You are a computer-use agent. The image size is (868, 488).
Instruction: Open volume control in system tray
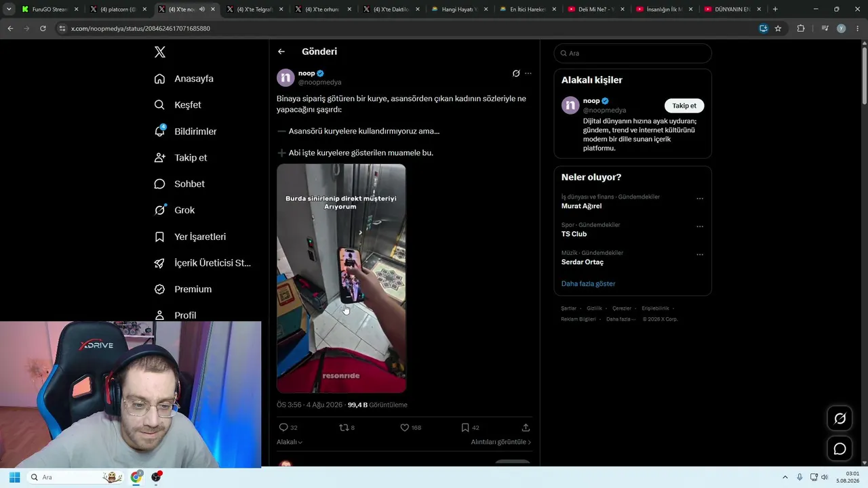pos(825,477)
